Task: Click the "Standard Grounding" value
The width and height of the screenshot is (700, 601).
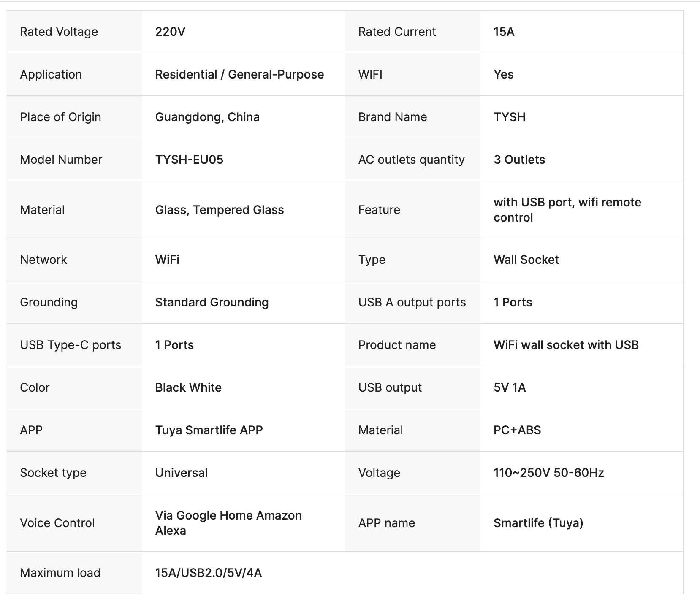Action: (212, 303)
